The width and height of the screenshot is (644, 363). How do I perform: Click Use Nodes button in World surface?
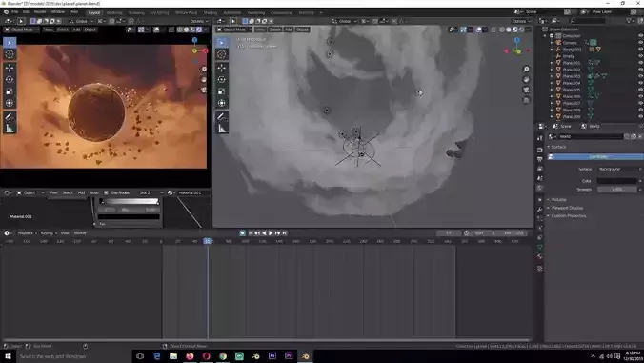[595, 157]
